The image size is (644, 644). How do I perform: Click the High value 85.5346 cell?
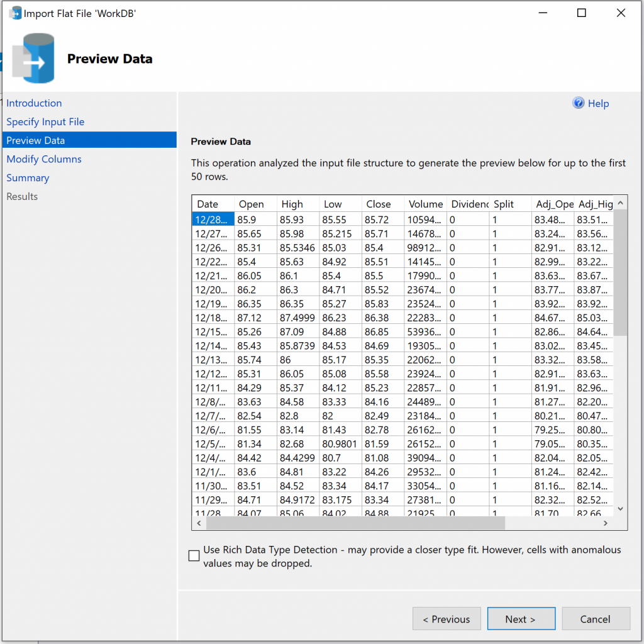point(298,248)
